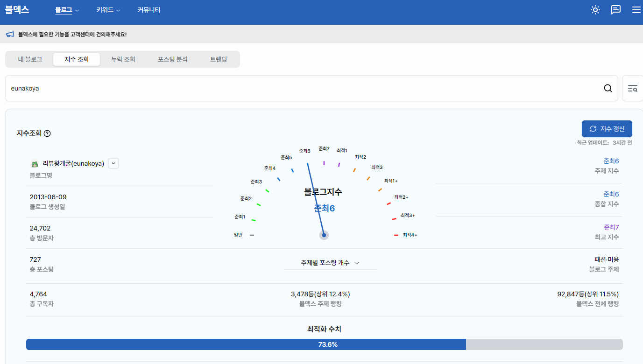Switch to the 누락 조회 tab

(123, 59)
